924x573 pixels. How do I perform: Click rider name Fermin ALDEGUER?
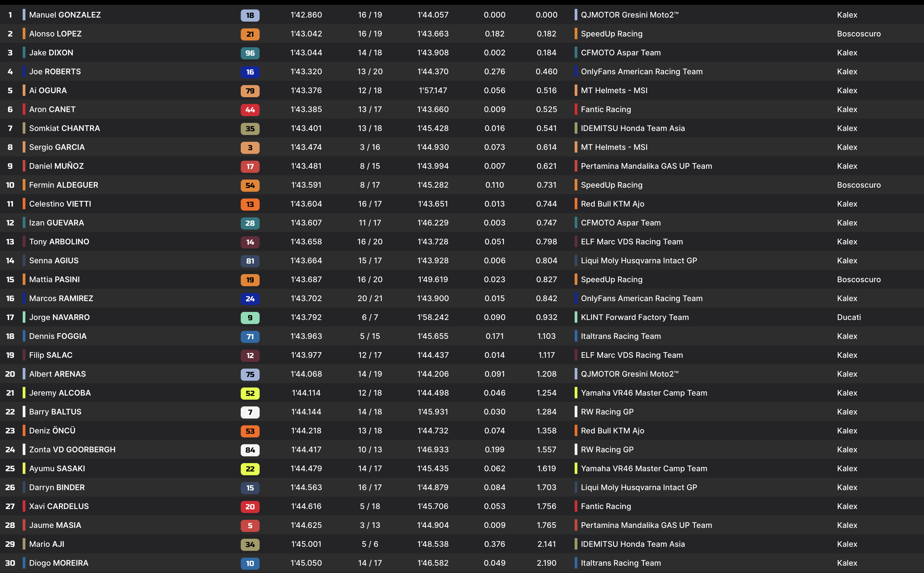(64, 185)
